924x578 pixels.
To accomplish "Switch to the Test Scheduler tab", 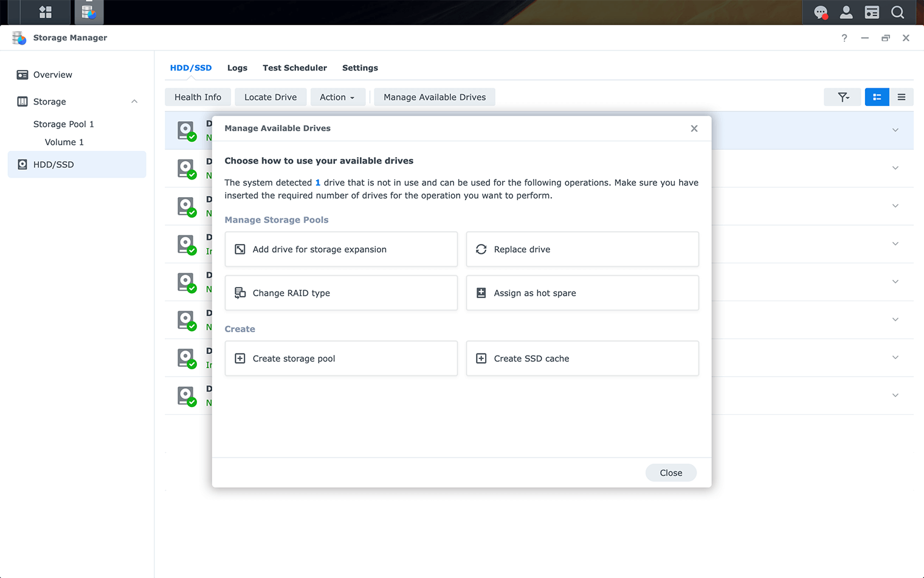I will [x=295, y=68].
